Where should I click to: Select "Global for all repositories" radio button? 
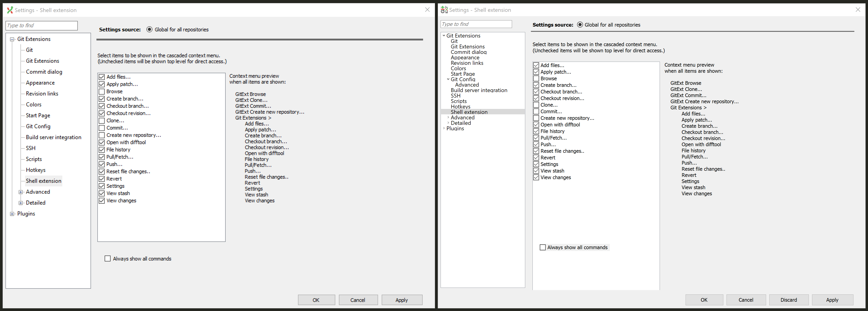[149, 29]
